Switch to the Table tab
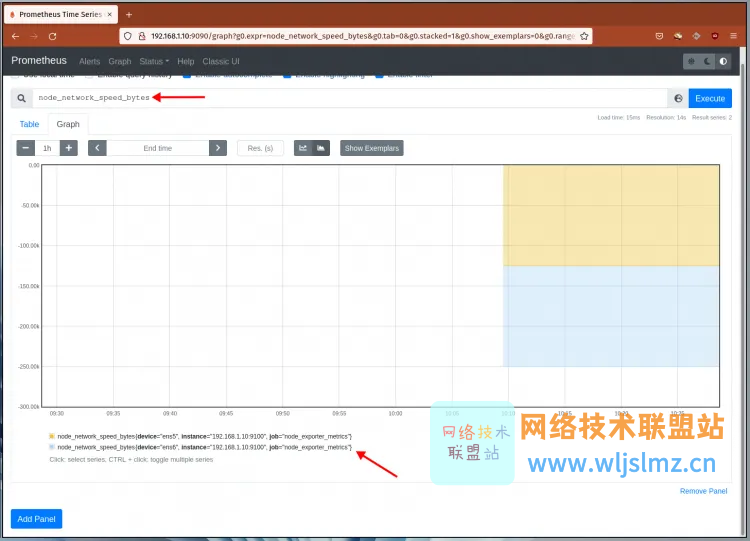 29,124
